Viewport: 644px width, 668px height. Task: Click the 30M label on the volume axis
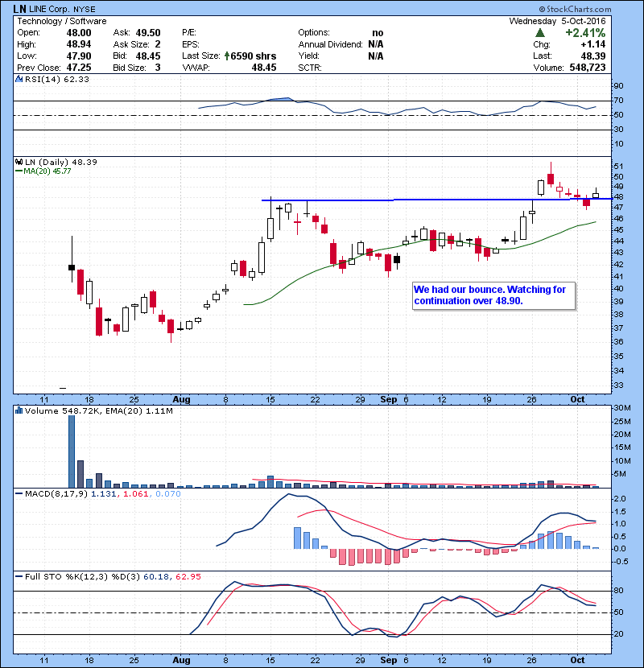click(x=622, y=408)
